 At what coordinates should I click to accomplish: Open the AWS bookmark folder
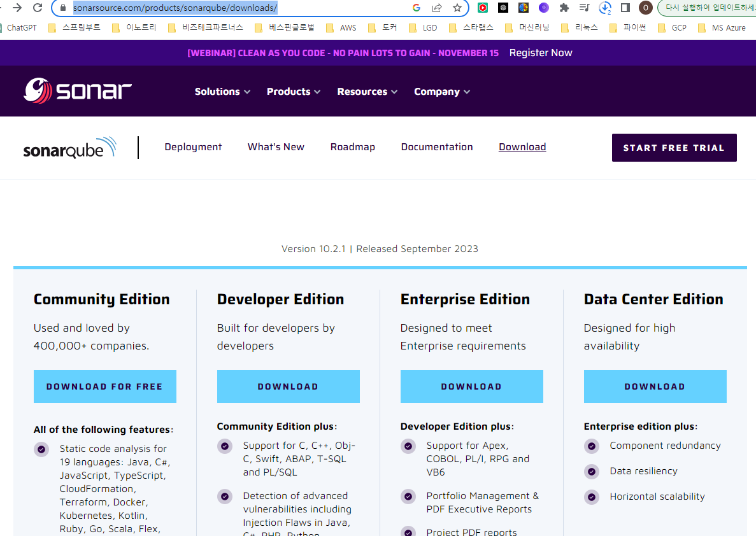[341, 28]
